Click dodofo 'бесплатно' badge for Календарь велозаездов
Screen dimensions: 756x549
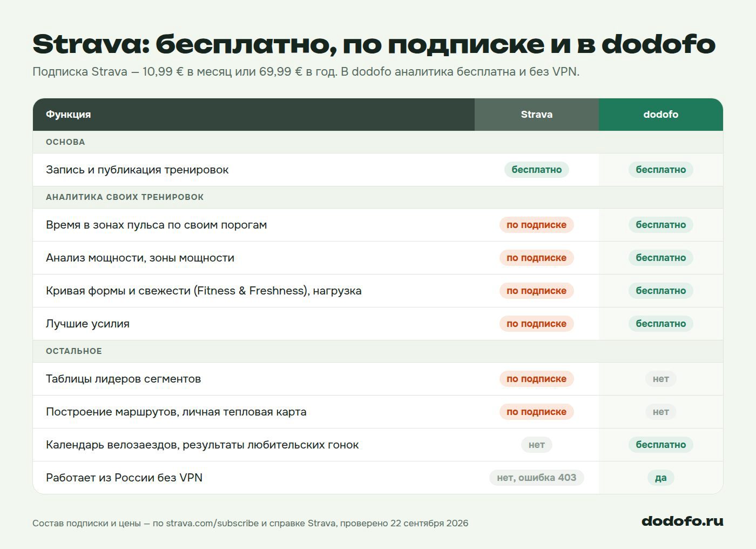point(660,445)
